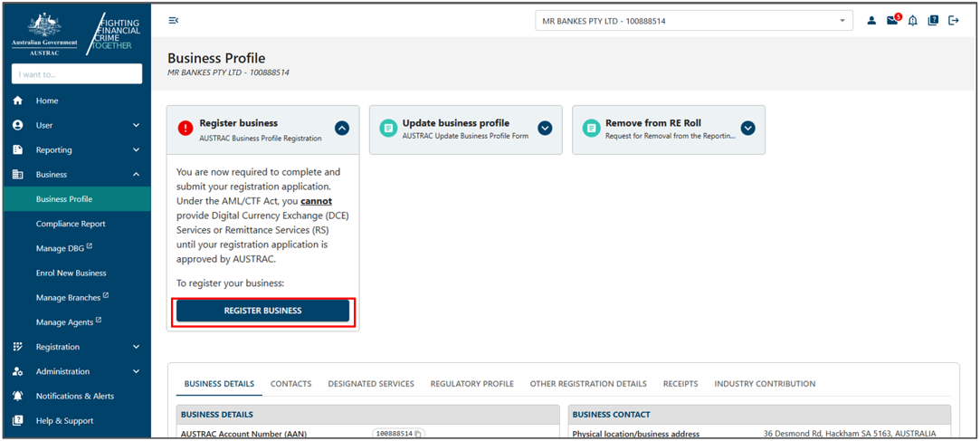The height and width of the screenshot is (441, 980).
Task: Copy the AUSTRAC Account Number via copy icon
Action: coord(418,434)
